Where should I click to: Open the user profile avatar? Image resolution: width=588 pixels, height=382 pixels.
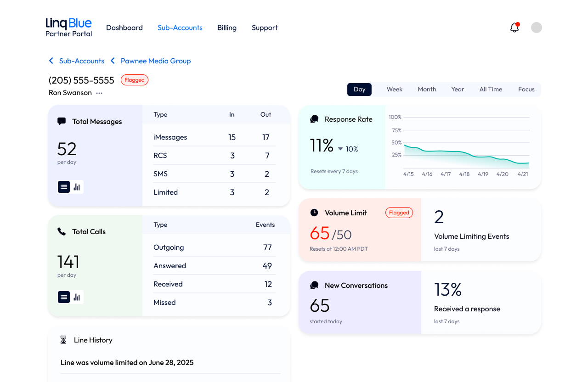(x=537, y=28)
